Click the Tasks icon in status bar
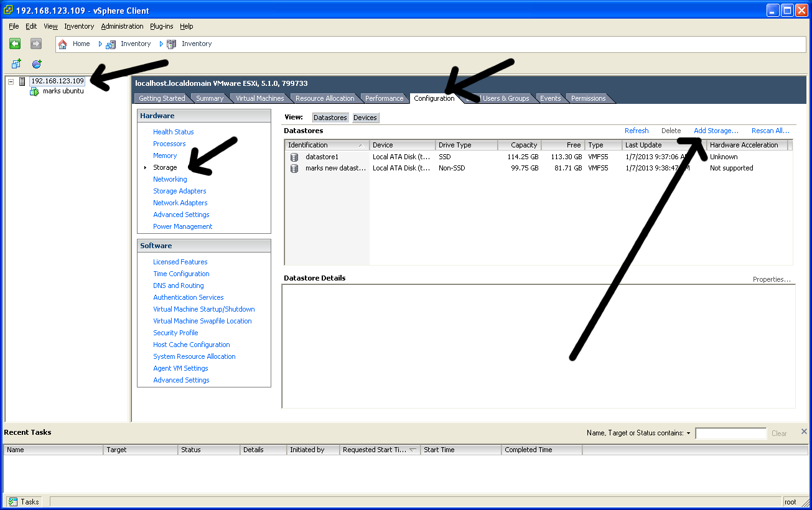 [x=12, y=502]
